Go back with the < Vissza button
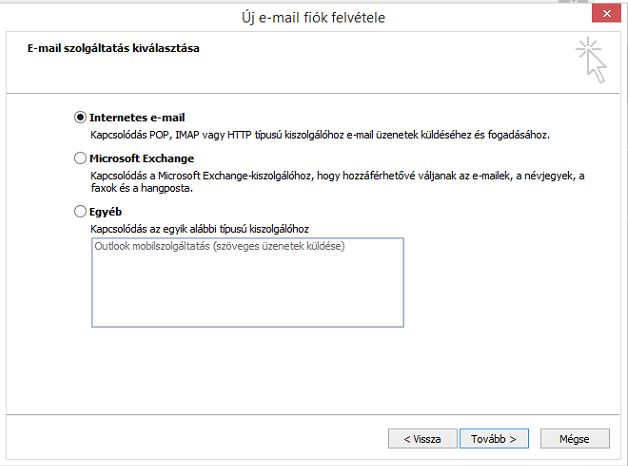The image size is (628, 466). tap(422, 439)
